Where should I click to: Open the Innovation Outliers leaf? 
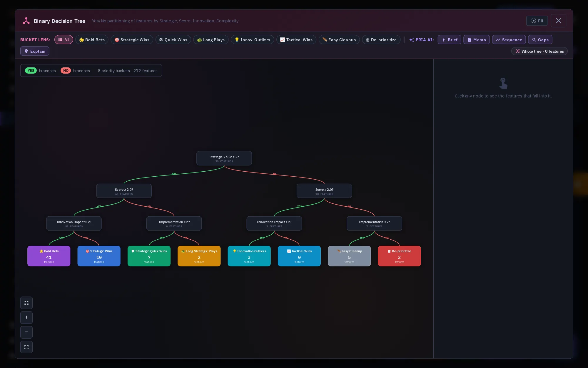[249, 256]
